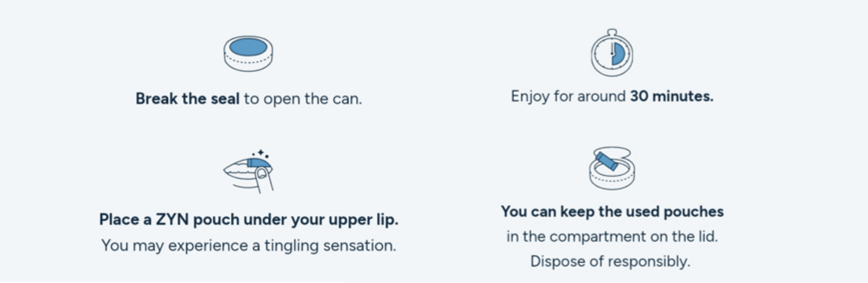Click the "Enjoy for around" text
This screenshot has width=868, height=283.
click(568, 96)
